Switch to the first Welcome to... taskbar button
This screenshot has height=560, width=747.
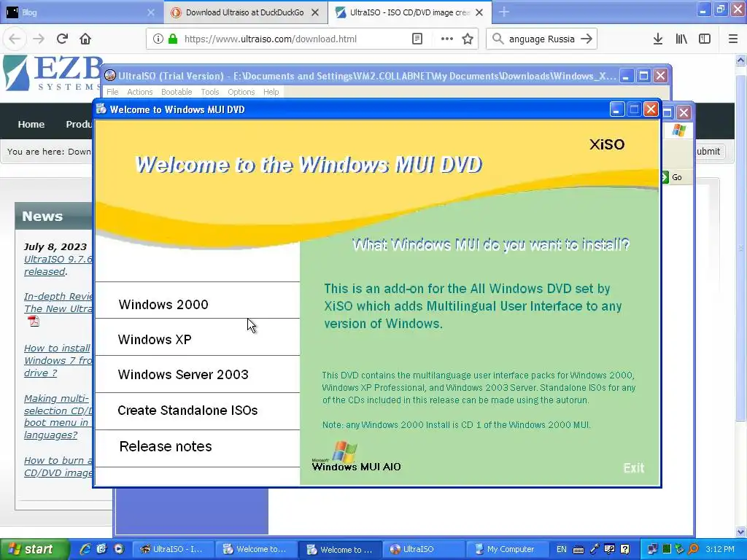pos(255,549)
